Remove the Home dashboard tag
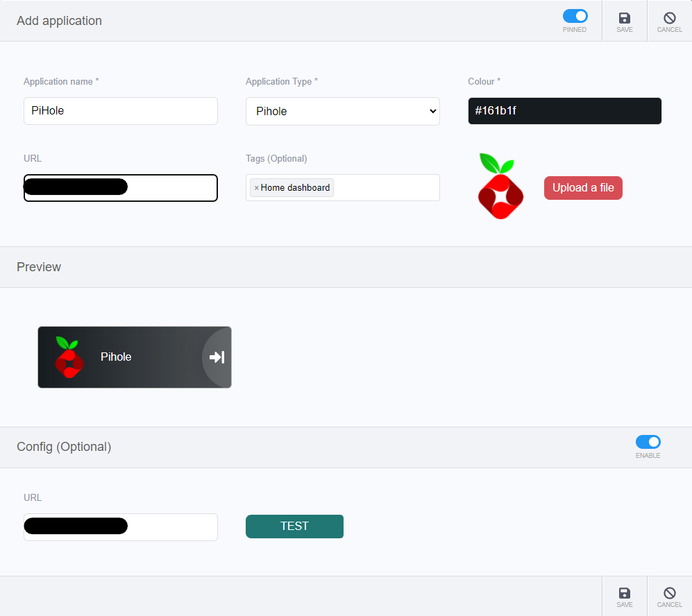 coord(256,188)
